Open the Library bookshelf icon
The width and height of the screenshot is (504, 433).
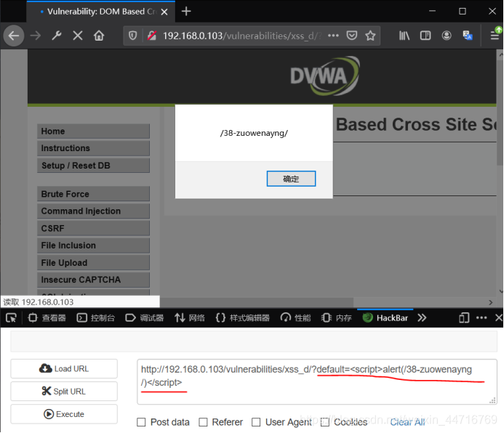coord(404,36)
